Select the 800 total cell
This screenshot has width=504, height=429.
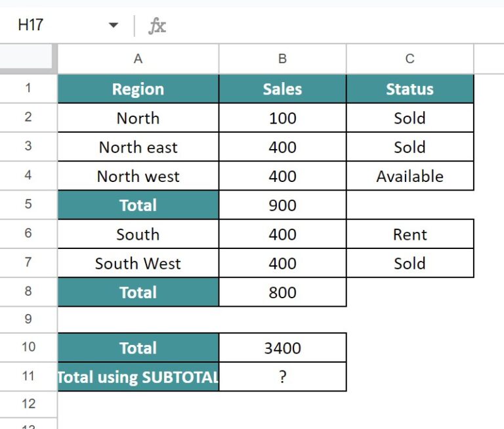tap(283, 292)
